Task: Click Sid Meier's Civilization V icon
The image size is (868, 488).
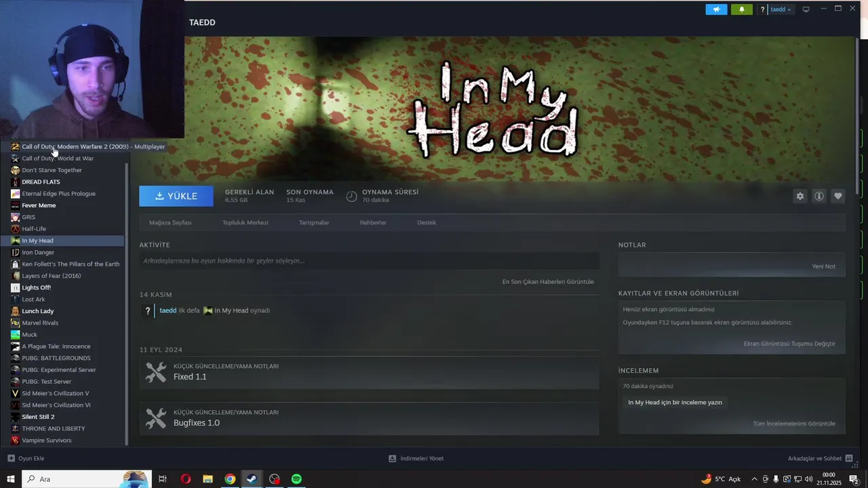Action: coord(15,393)
